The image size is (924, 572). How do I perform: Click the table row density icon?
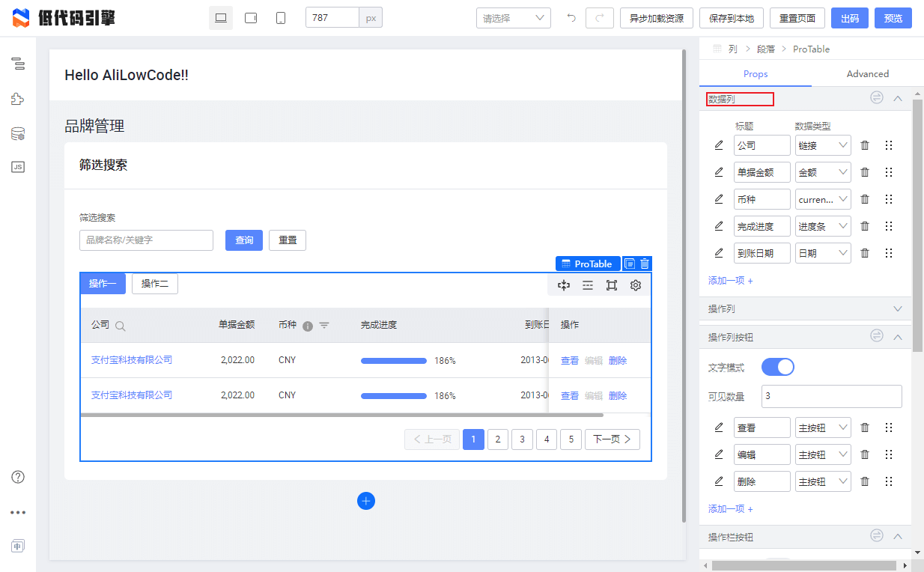click(588, 285)
